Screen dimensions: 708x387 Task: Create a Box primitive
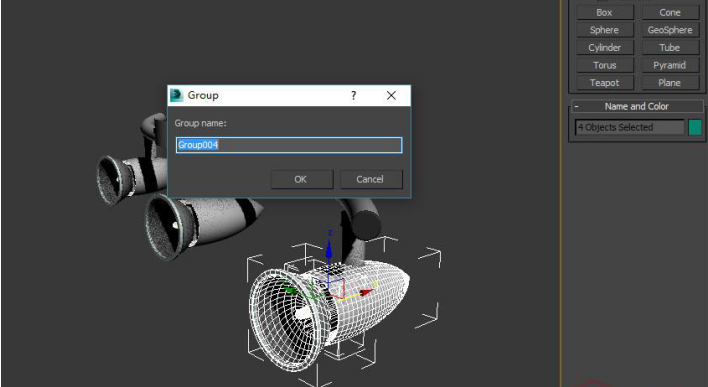point(605,13)
